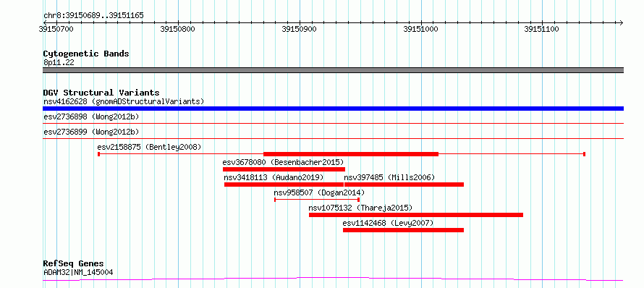Open the nsv1075132 (Thareja2015) variant bar
Image resolution: width=644 pixels, height=288 pixels.
[416, 215]
